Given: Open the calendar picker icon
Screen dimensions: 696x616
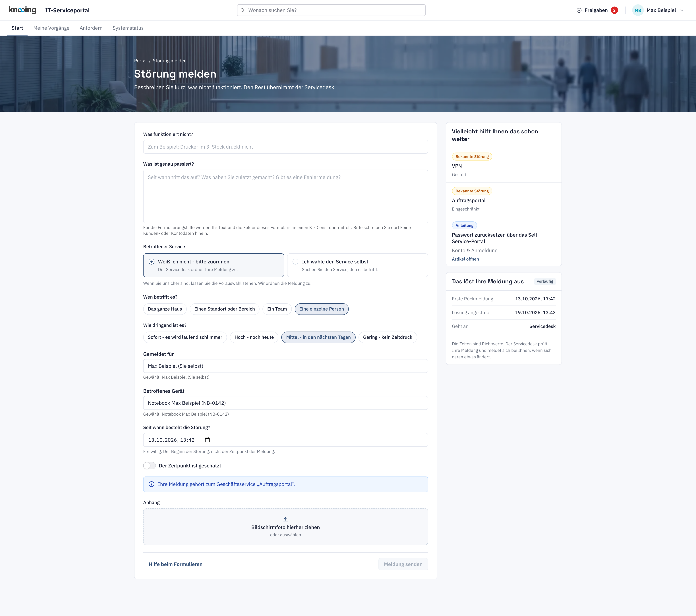Looking at the screenshot, I should 207,440.
